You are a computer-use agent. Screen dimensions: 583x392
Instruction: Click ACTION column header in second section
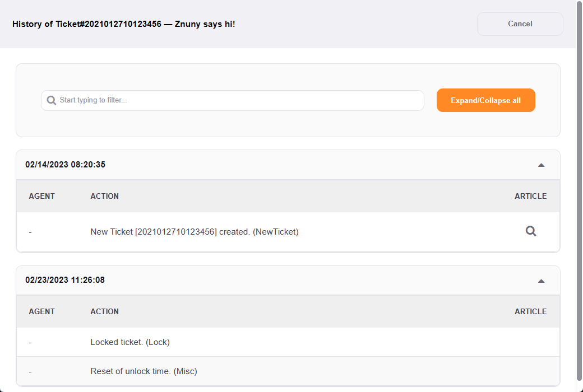pyautogui.click(x=104, y=311)
